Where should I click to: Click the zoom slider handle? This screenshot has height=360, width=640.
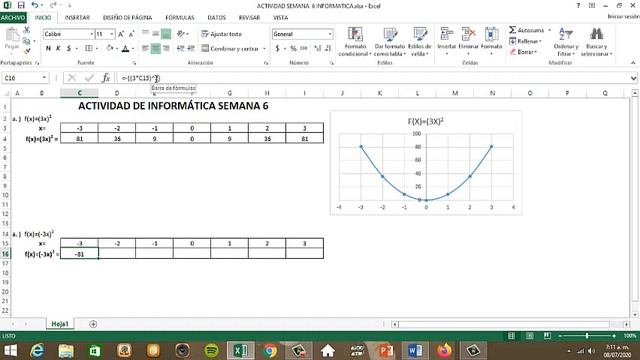tap(587, 336)
